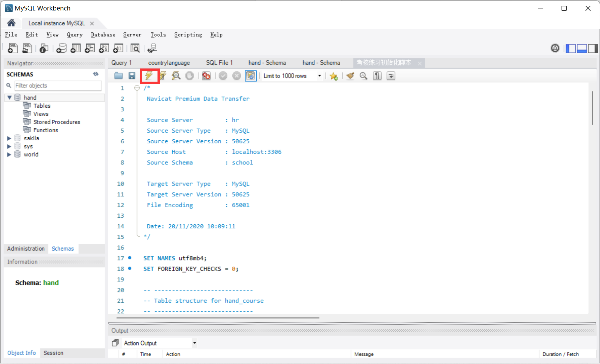The image size is (600, 364).
Task: Open the Database menu
Action: click(103, 34)
